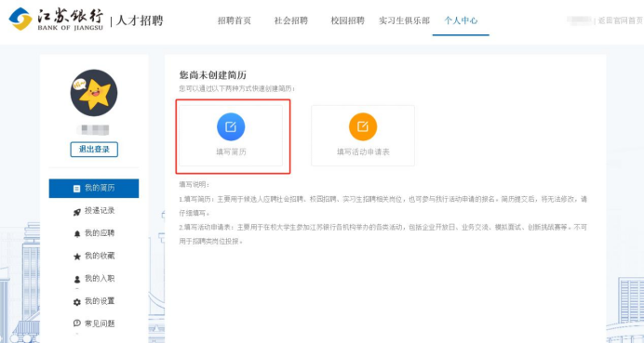Click the 常见问题 chat icon
Screen dimensions: 644x343
coord(77,323)
